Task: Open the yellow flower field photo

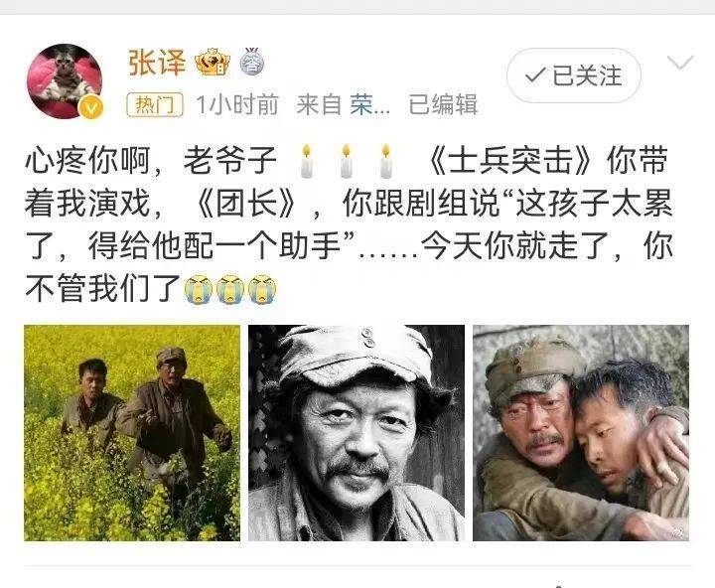Action: 132,433
